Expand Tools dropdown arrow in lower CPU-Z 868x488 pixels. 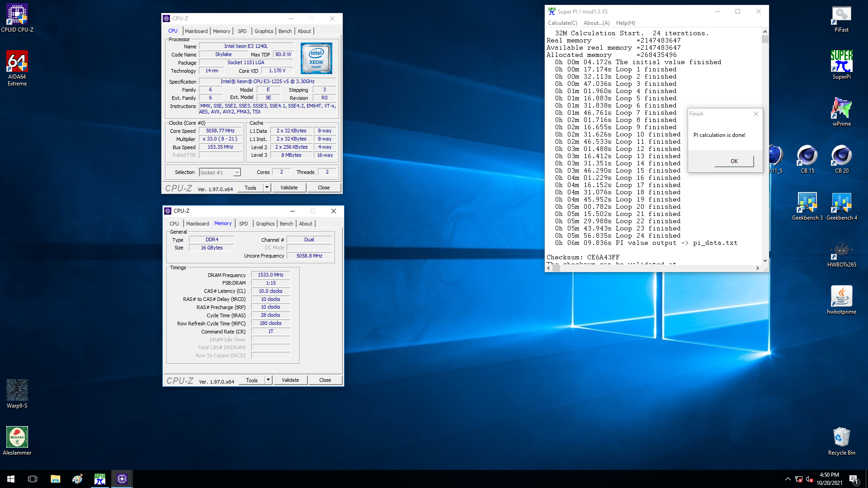pos(268,380)
